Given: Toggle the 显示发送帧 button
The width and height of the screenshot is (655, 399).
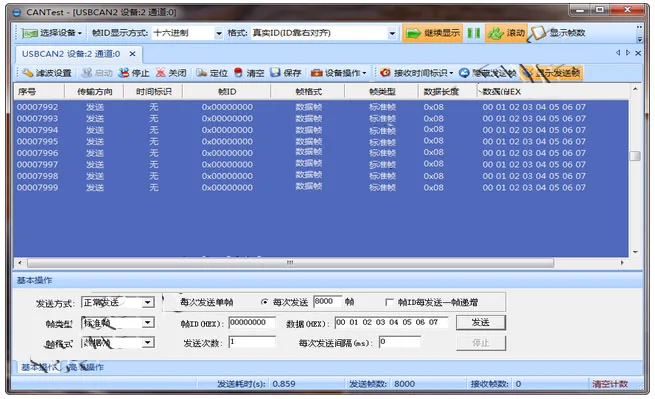Looking at the screenshot, I should (x=551, y=73).
